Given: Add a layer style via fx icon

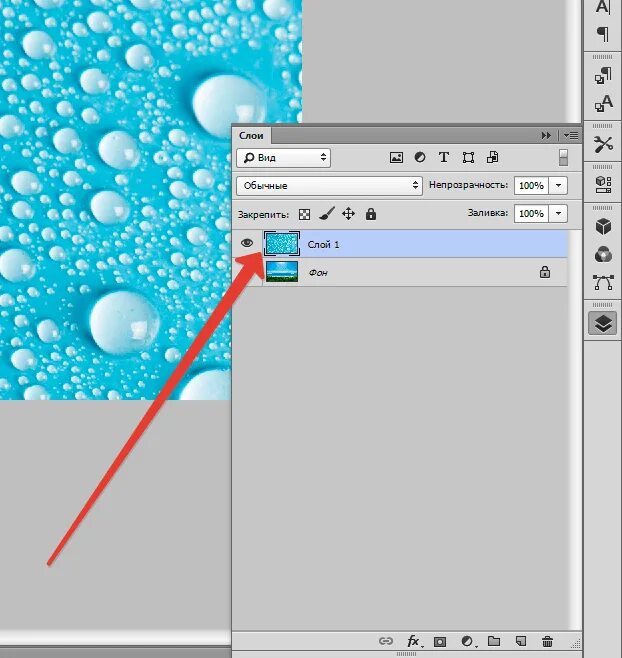Looking at the screenshot, I should [414, 641].
